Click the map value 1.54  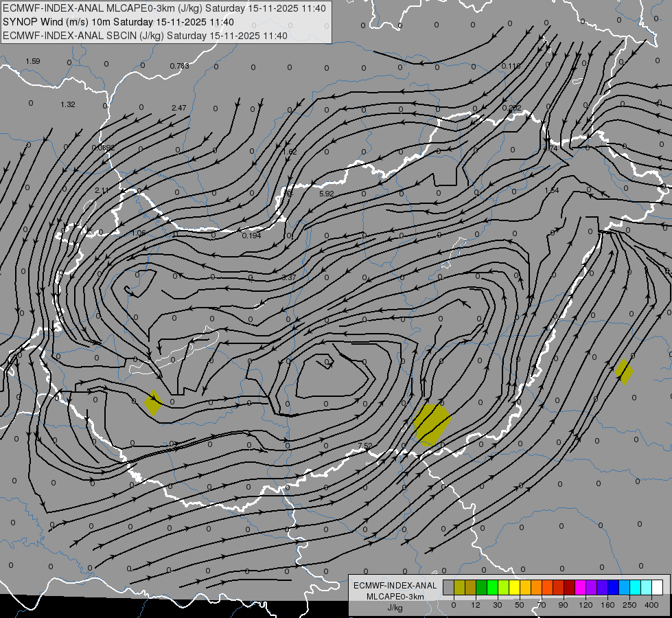click(x=552, y=190)
